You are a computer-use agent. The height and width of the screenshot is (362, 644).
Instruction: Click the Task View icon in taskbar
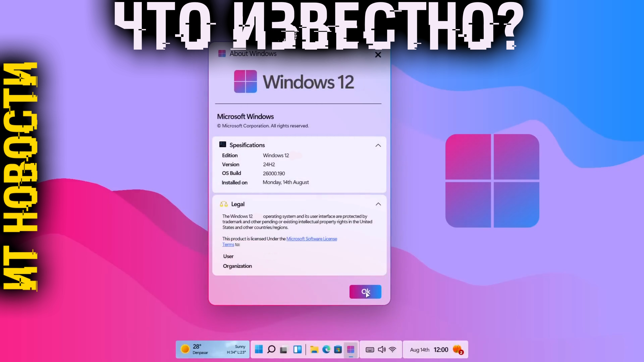(x=283, y=349)
